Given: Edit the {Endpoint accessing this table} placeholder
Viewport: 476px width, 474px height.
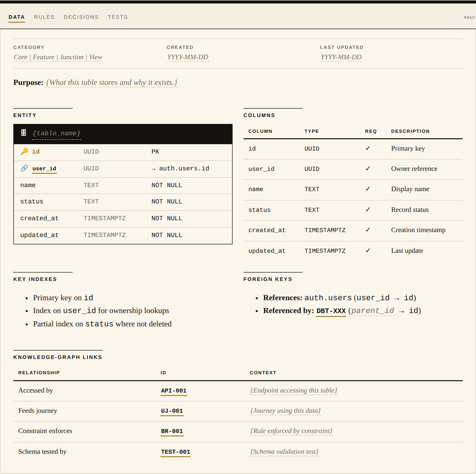Looking at the screenshot, I should (294, 391).
